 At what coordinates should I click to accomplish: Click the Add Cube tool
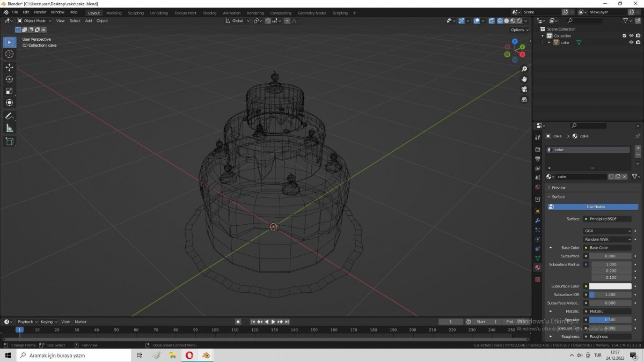[x=9, y=141]
